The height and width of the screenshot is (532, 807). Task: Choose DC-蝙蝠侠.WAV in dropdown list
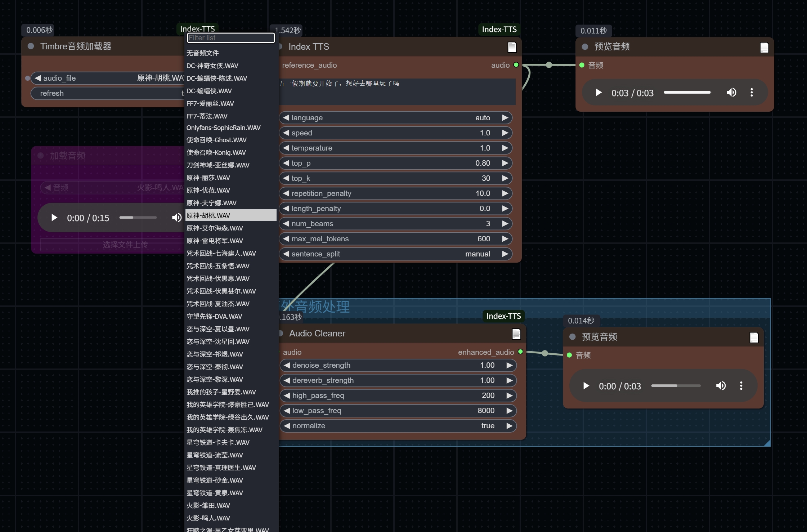(x=209, y=91)
